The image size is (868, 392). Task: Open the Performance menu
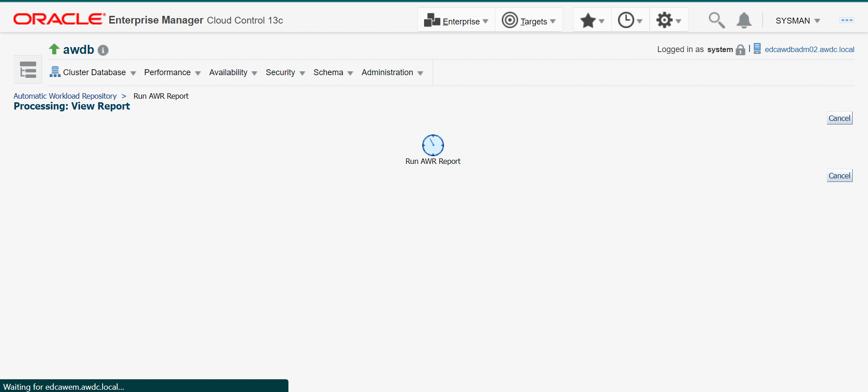coord(172,72)
